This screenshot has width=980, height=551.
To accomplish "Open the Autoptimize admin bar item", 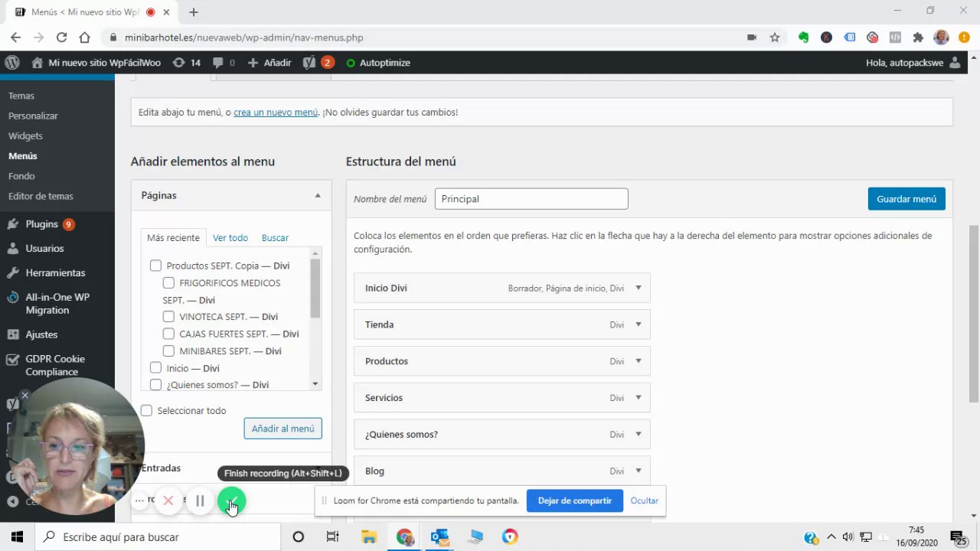I will [x=378, y=63].
